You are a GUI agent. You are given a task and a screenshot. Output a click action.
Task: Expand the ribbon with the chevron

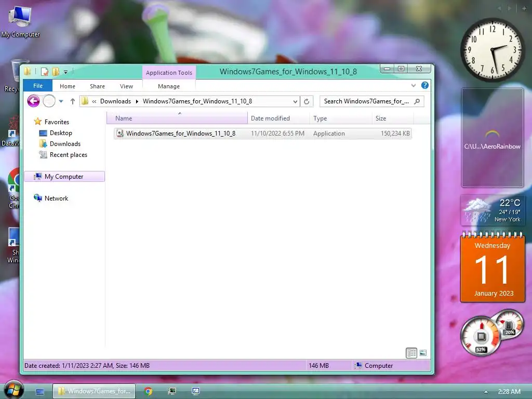[x=413, y=86]
